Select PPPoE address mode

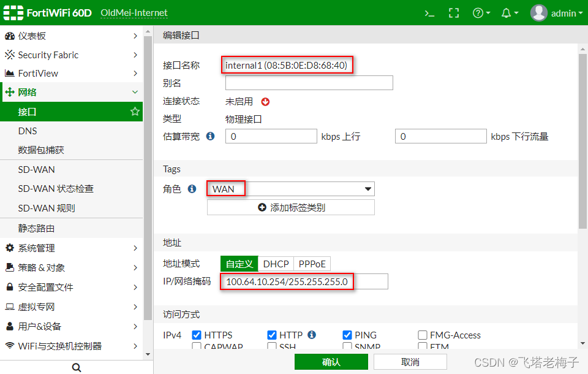pyautogui.click(x=312, y=264)
